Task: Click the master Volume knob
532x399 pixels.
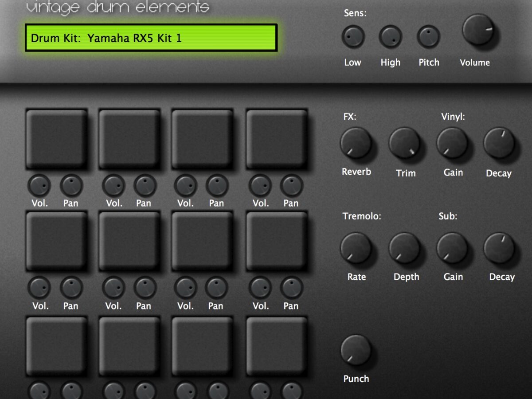Action: [478, 30]
